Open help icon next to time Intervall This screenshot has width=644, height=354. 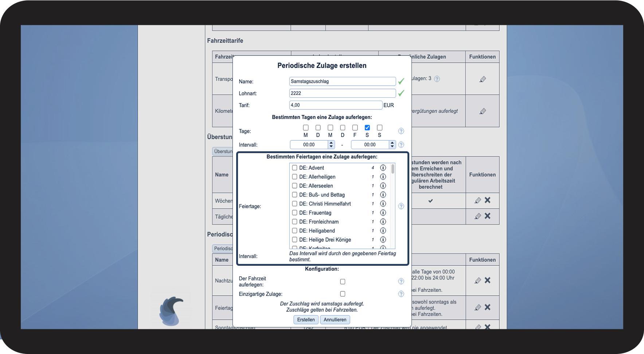point(401,145)
